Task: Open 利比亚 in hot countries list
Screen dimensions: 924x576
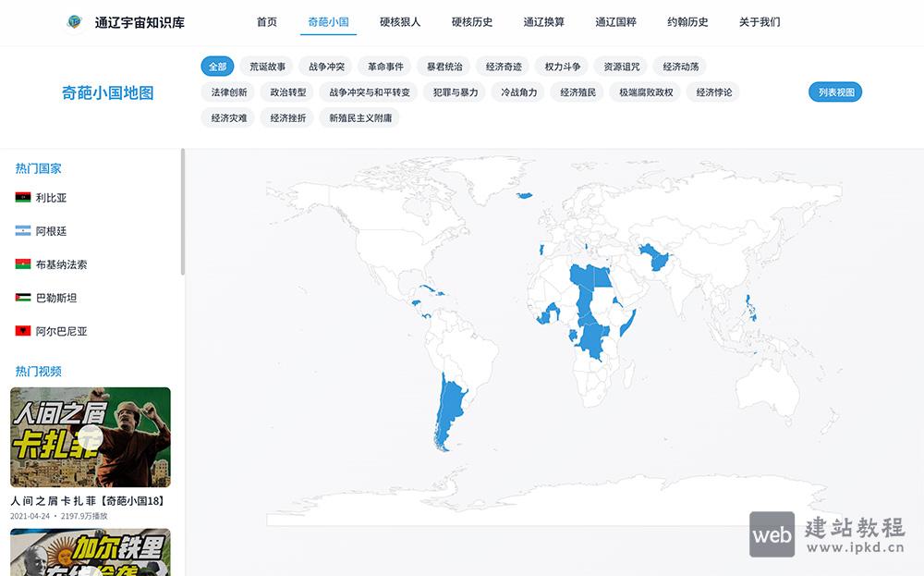Action: (51, 198)
